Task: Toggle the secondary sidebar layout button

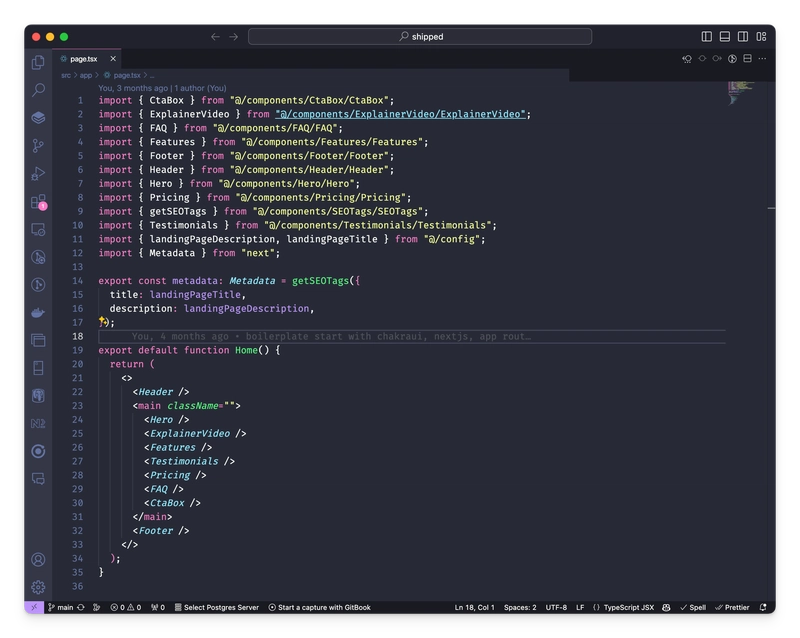Action: tap(743, 37)
